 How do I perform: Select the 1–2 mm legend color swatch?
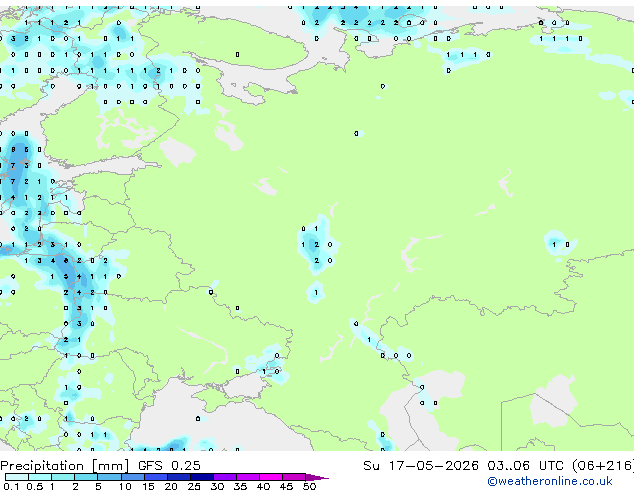(x=63, y=477)
